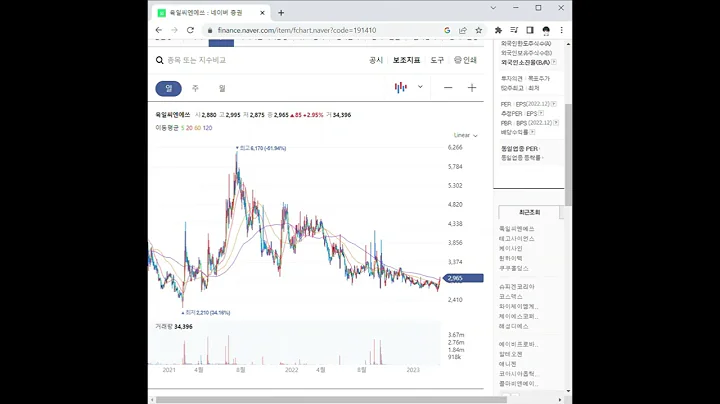This screenshot has width=720, height=404.
Task: Toggle the 20-day moving average line
Action: [189, 128]
